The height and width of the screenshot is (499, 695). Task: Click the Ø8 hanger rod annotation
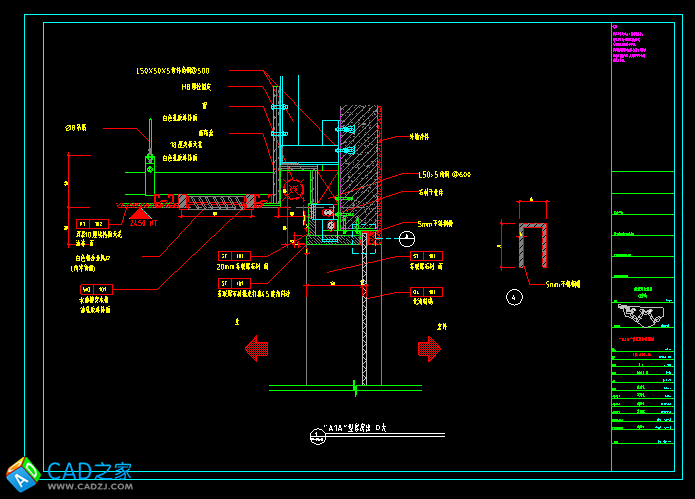(x=75, y=128)
